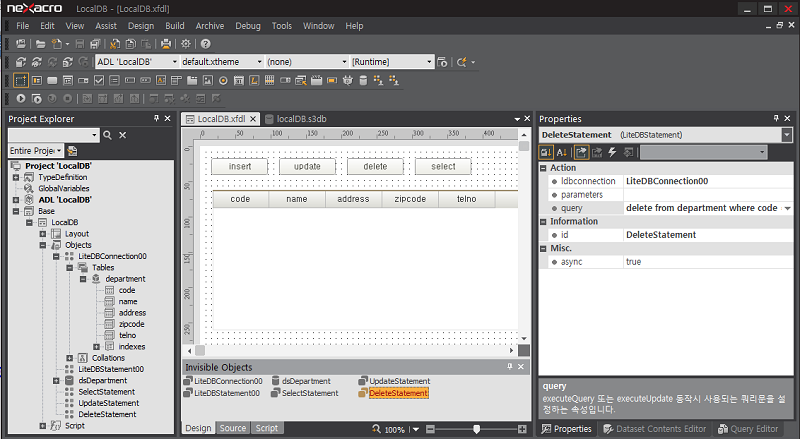Pick the plugin component icon
This screenshot has height=439, width=800.
click(347, 80)
